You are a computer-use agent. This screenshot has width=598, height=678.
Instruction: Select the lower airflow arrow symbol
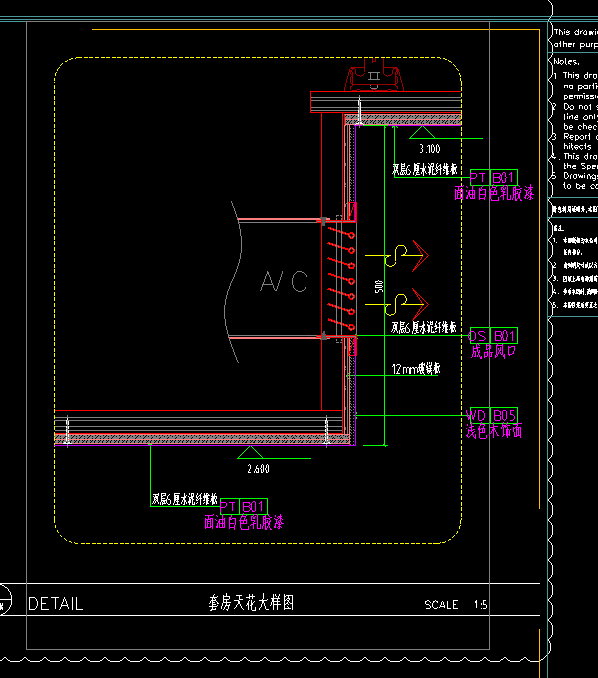[397, 304]
